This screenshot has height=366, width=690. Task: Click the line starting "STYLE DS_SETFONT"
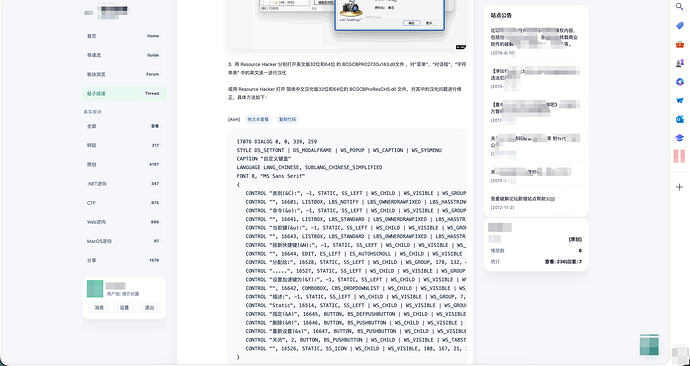coord(339,150)
